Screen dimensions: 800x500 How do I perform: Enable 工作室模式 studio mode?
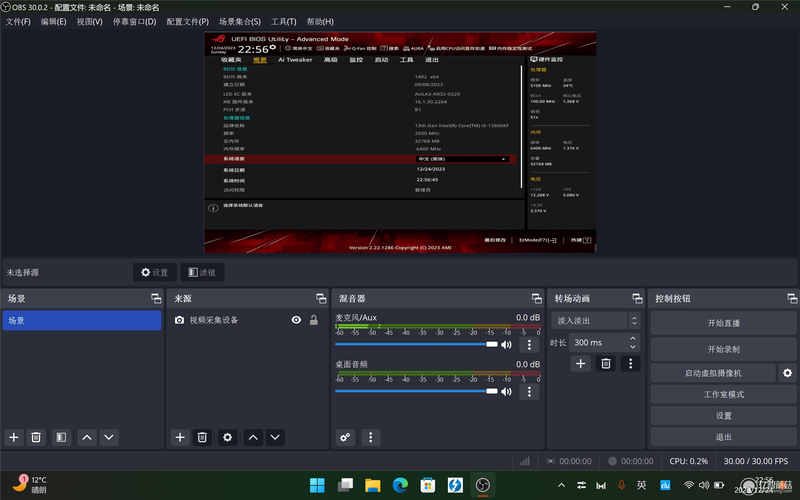coord(723,394)
